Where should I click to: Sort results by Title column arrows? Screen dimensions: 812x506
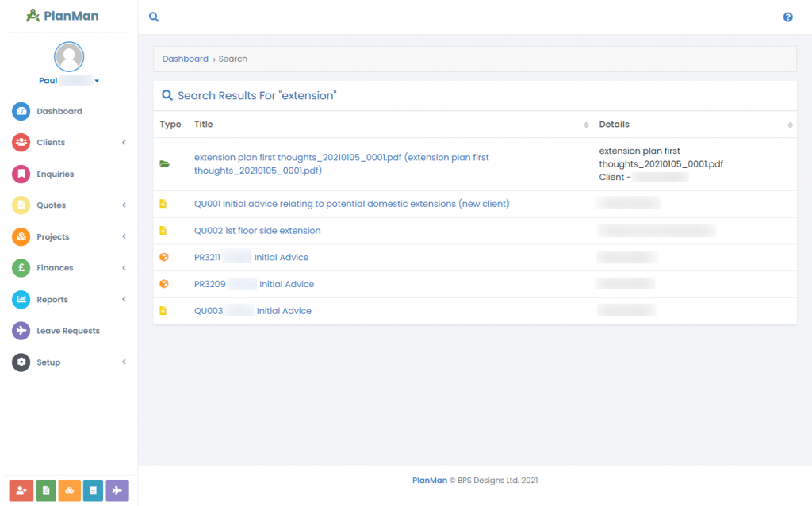tap(586, 125)
